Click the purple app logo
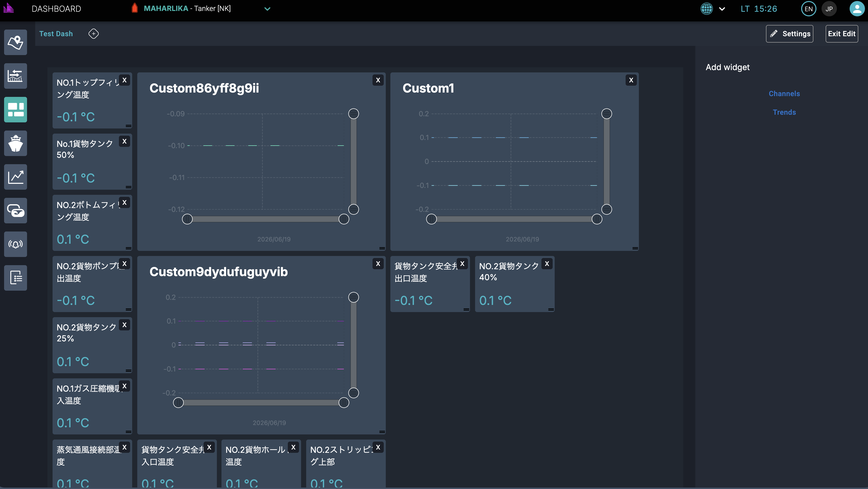Image resolution: width=868 pixels, height=489 pixels. tap(8, 8)
